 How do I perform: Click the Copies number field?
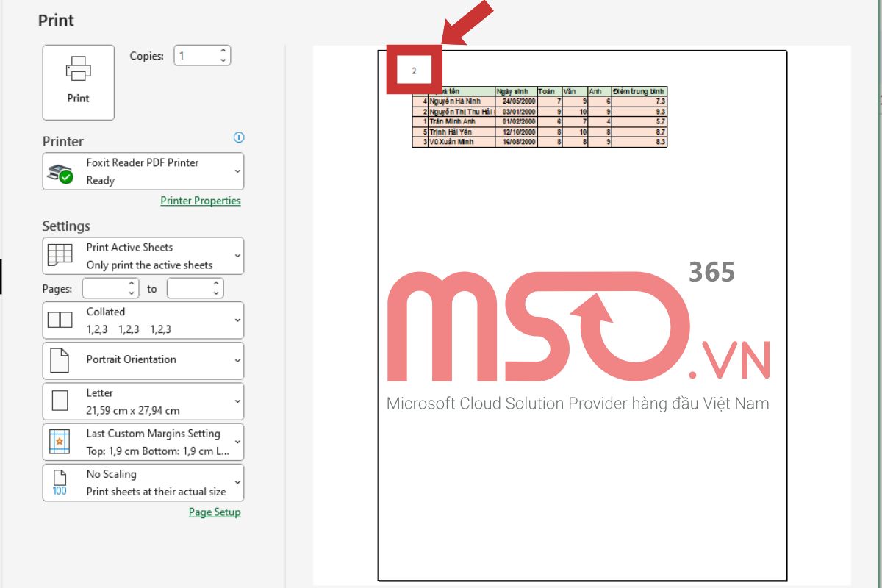pyautogui.click(x=196, y=56)
